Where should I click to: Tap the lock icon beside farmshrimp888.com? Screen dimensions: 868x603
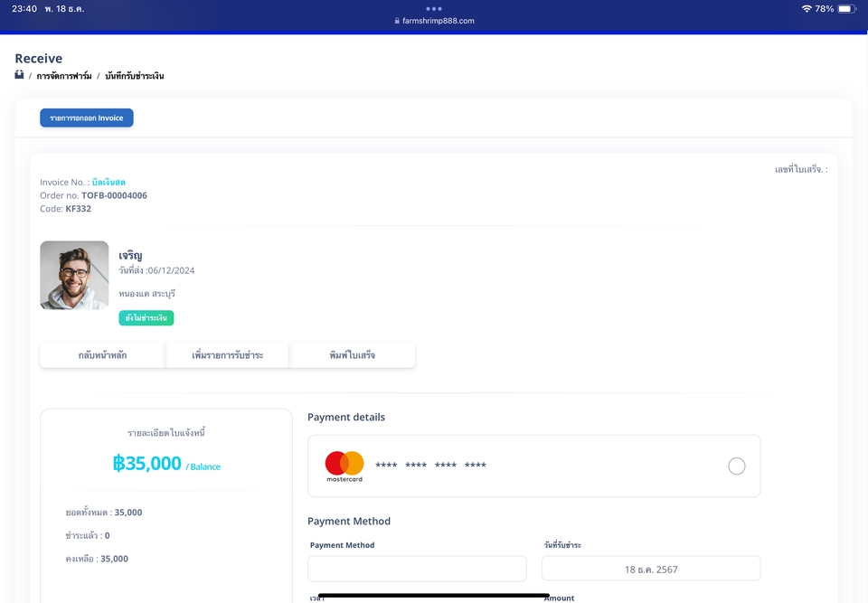(397, 21)
